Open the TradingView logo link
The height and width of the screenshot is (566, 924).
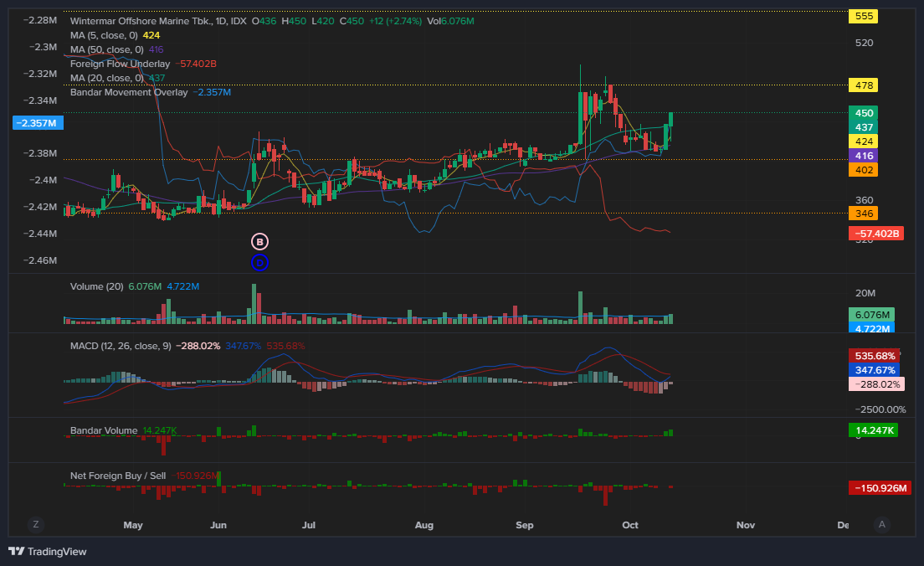coord(48,551)
